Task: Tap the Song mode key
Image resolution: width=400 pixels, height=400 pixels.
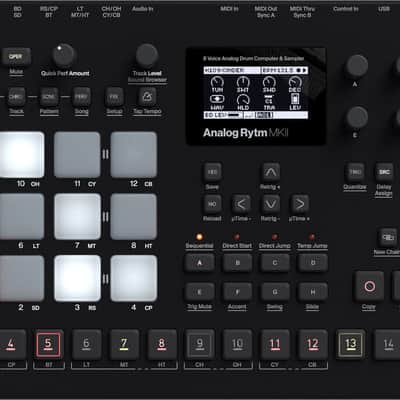Action: 82,97
